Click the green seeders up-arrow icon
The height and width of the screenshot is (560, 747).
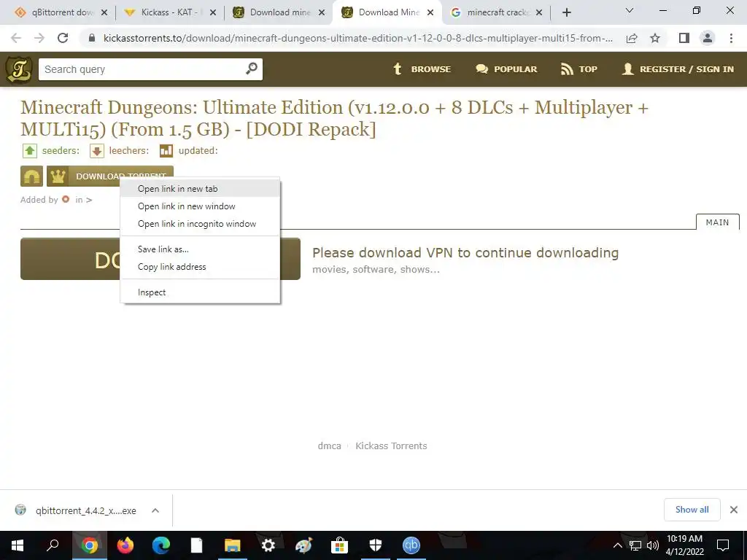[30, 151]
